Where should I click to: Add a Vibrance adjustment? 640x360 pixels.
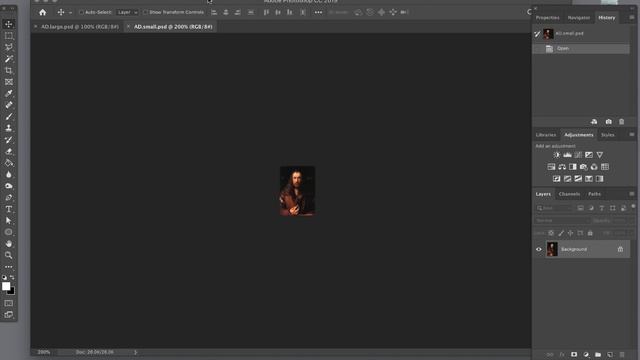pos(600,155)
